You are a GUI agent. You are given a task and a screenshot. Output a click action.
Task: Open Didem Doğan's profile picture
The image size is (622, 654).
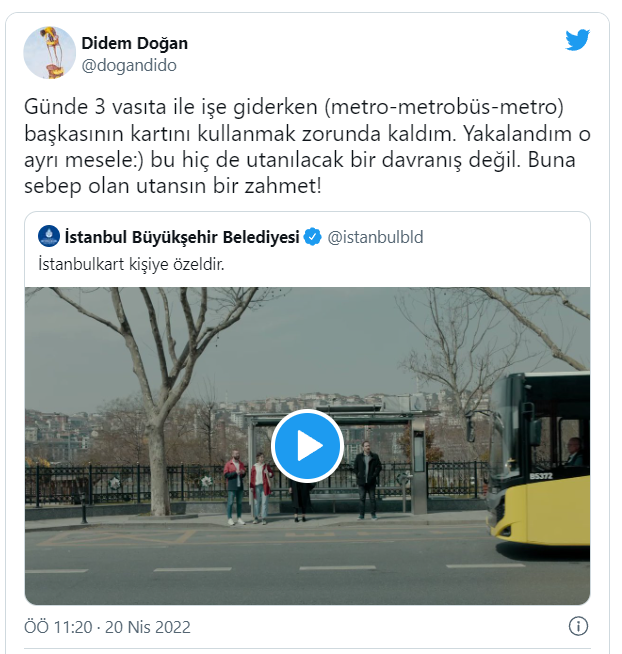point(49,53)
